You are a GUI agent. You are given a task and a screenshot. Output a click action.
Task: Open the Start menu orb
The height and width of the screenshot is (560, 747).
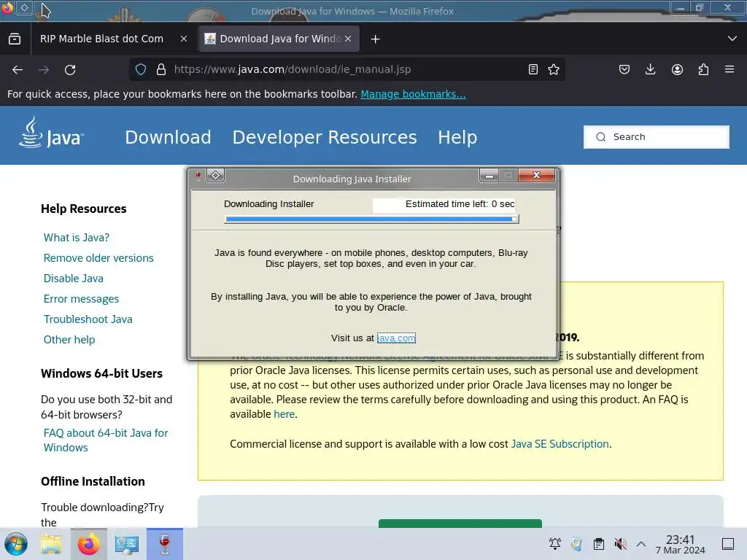pyautogui.click(x=16, y=544)
